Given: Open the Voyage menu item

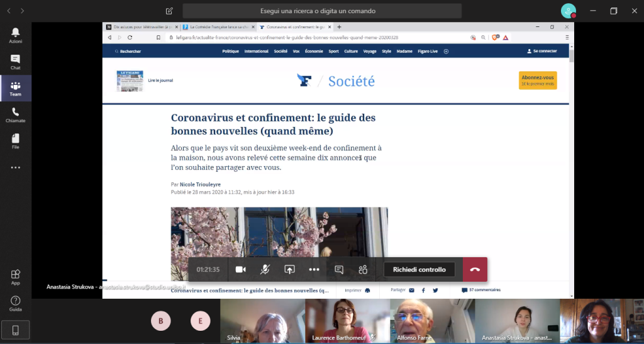Looking at the screenshot, I should click(370, 52).
